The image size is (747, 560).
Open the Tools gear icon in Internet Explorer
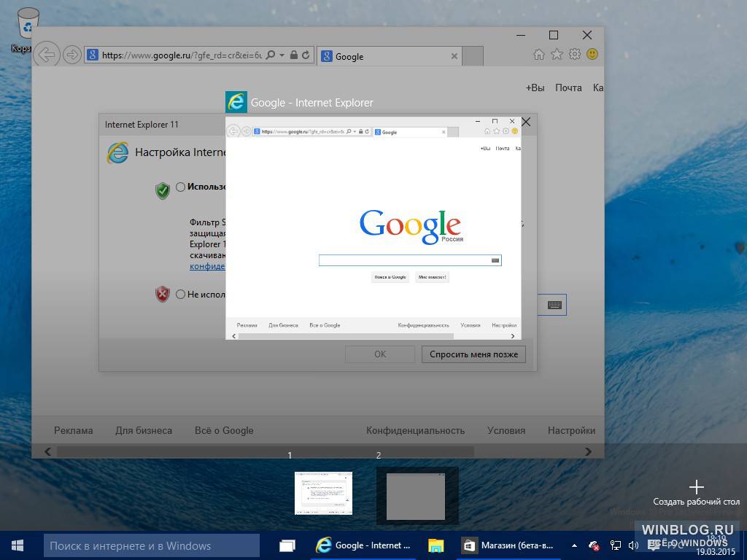[x=575, y=54]
